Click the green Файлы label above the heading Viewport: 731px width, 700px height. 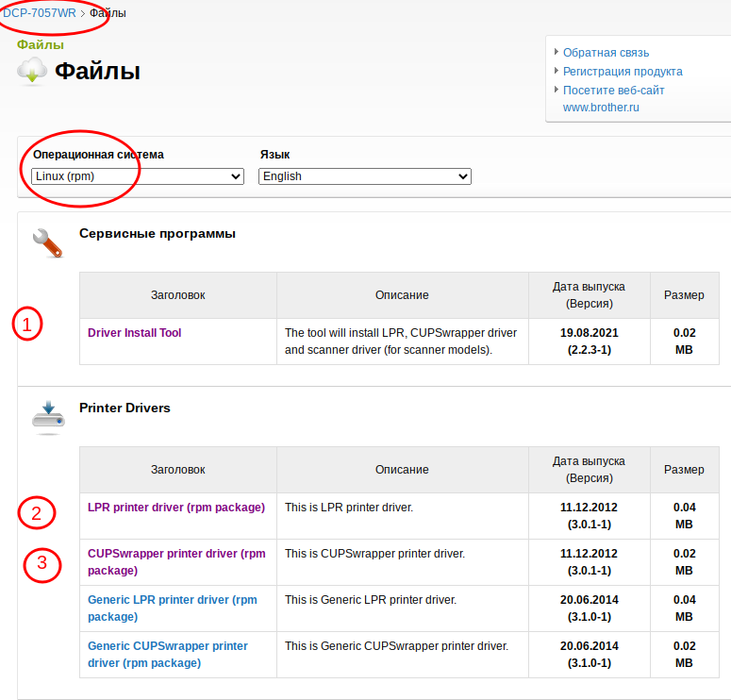click(x=41, y=44)
